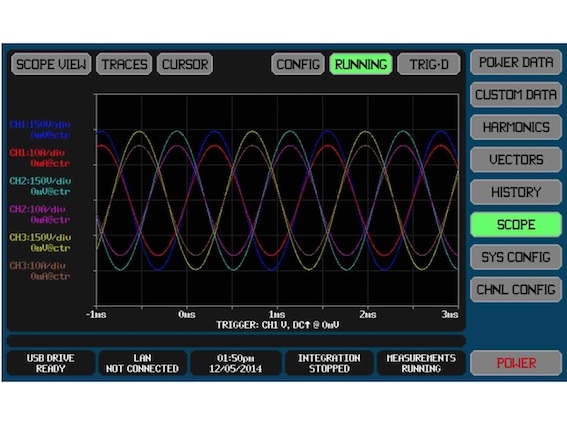Click the TRIGGER: CH1 V, DC text
The width and height of the screenshot is (567, 425).
click(278, 325)
